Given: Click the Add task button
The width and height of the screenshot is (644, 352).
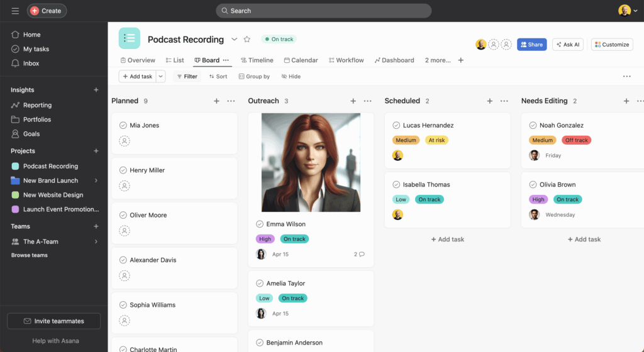Looking at the screenshot, I should 137,76.
